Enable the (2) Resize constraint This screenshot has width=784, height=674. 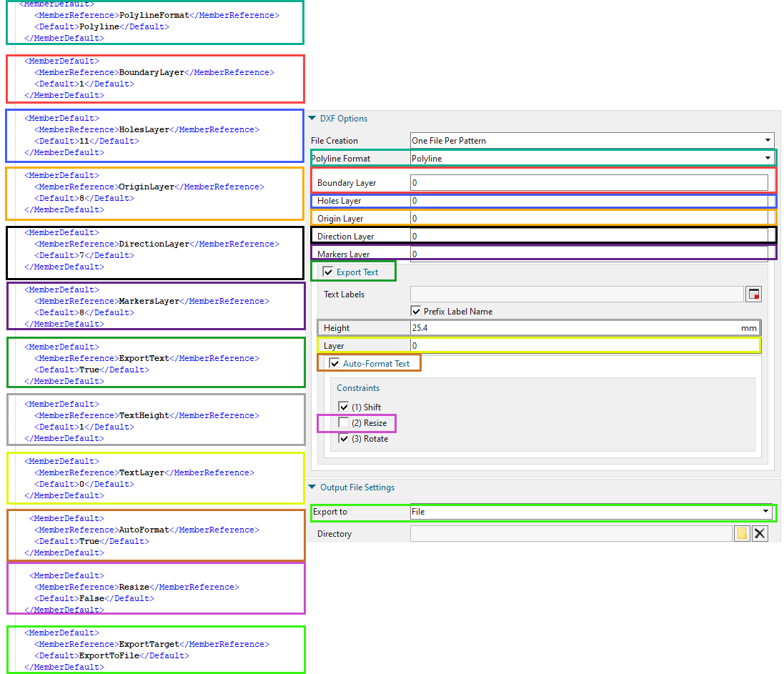pyautogui.click(x=344, y=423)
